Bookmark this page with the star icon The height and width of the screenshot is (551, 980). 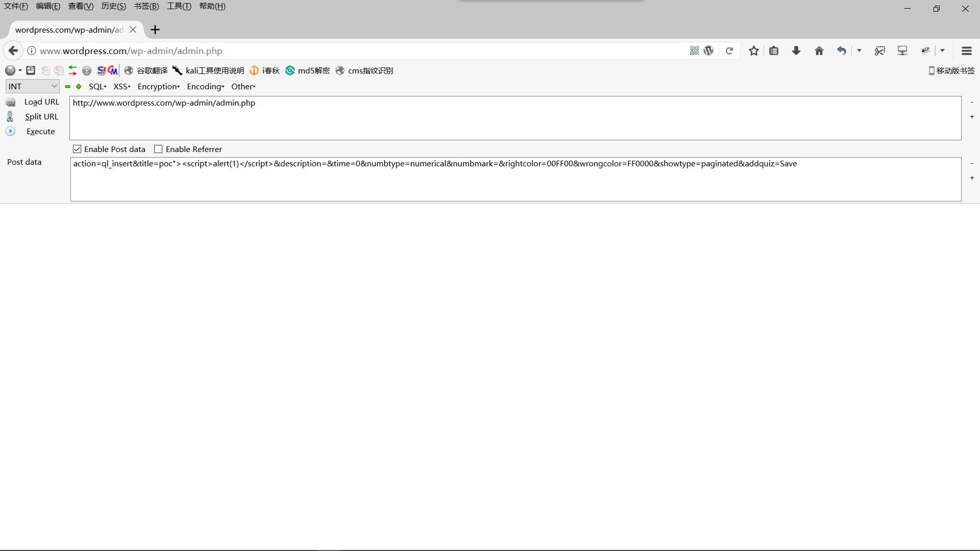754,51
